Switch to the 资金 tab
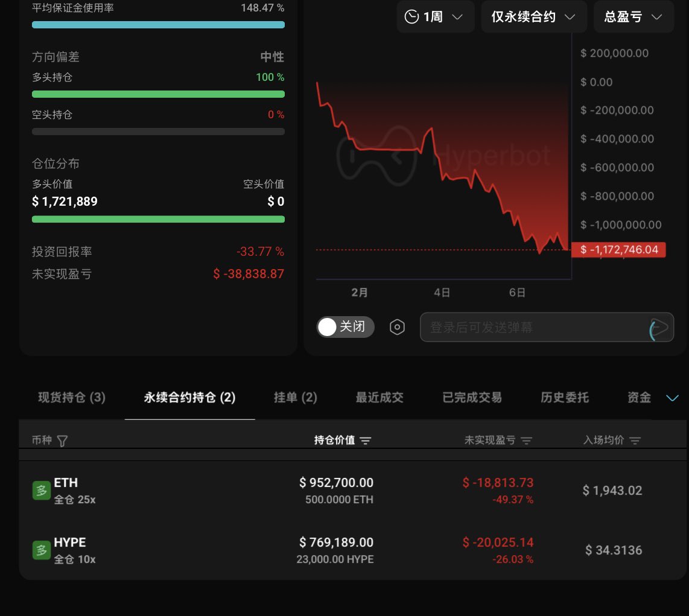 [639, 398]
